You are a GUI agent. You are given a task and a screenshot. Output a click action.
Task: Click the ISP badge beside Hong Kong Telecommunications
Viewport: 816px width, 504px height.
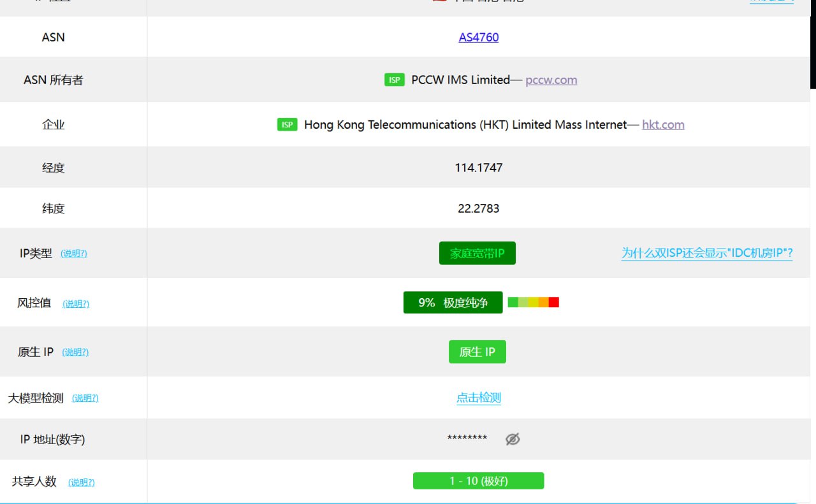[288, 124]
